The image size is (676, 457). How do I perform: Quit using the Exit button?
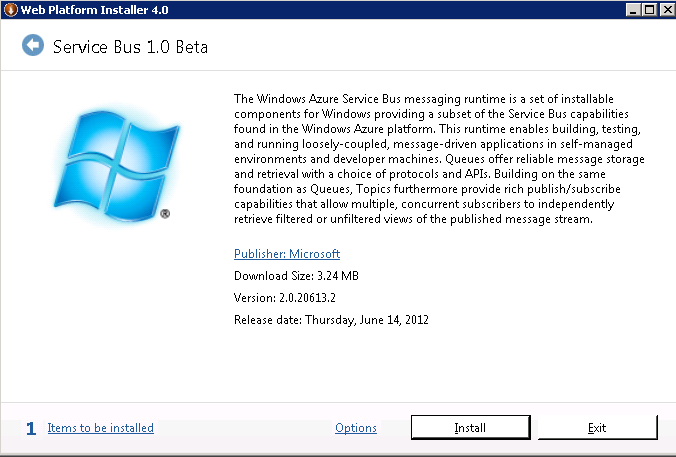598,428
